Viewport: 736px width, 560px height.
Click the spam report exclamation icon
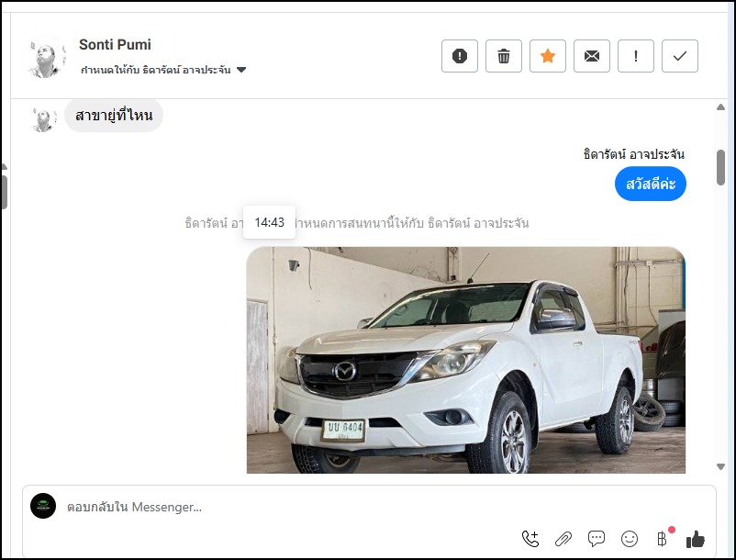(x=460, y=56)
